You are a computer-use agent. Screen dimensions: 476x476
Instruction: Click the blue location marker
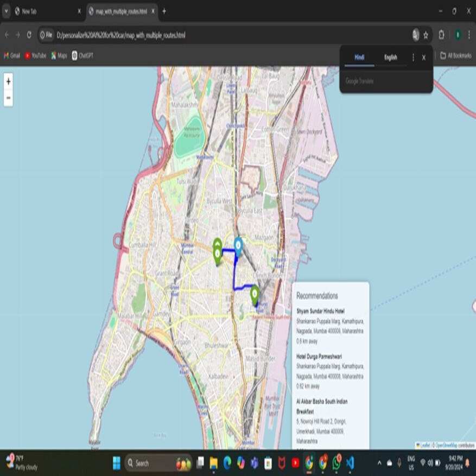coord(238,246)
